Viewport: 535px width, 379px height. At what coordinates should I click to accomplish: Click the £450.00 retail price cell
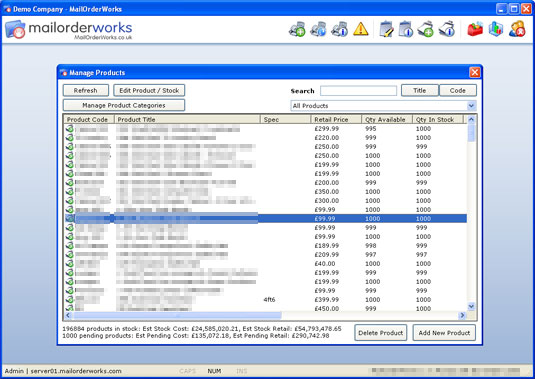(327, 308)
